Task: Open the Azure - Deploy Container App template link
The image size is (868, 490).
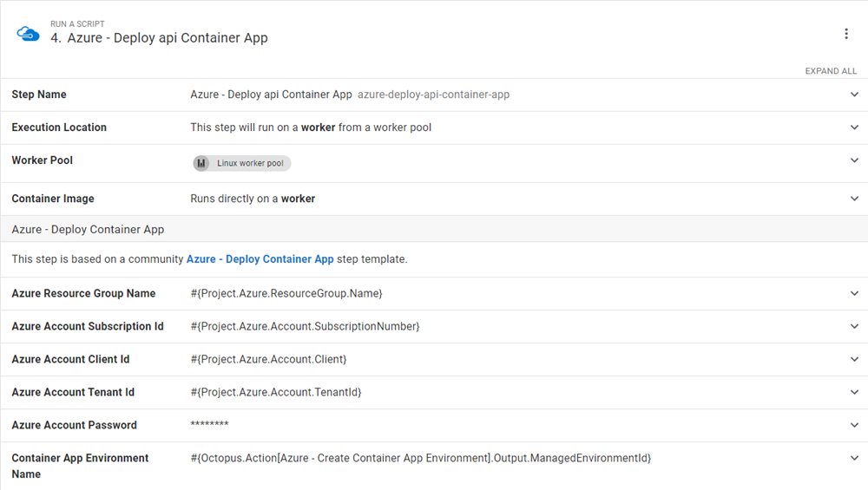Action: pos(260,258)
